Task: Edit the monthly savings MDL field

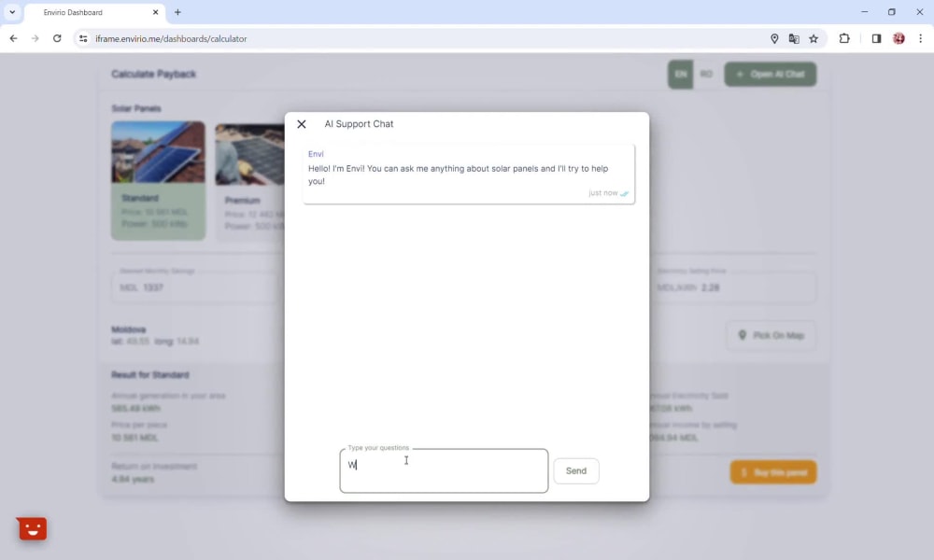Action: point(196,287)
